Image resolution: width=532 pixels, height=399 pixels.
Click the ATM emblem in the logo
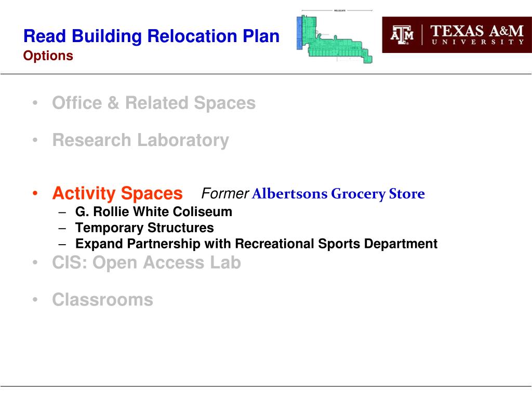[x=402, y=35]
